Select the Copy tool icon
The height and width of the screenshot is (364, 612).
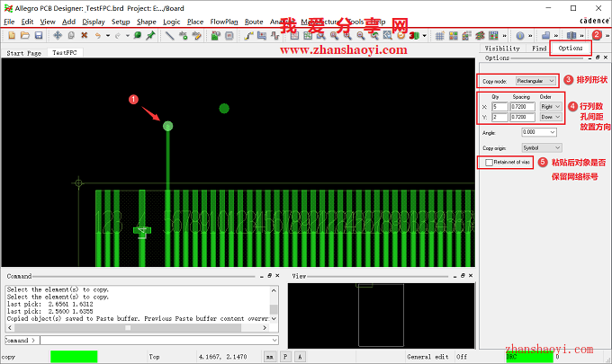point(71,35)
